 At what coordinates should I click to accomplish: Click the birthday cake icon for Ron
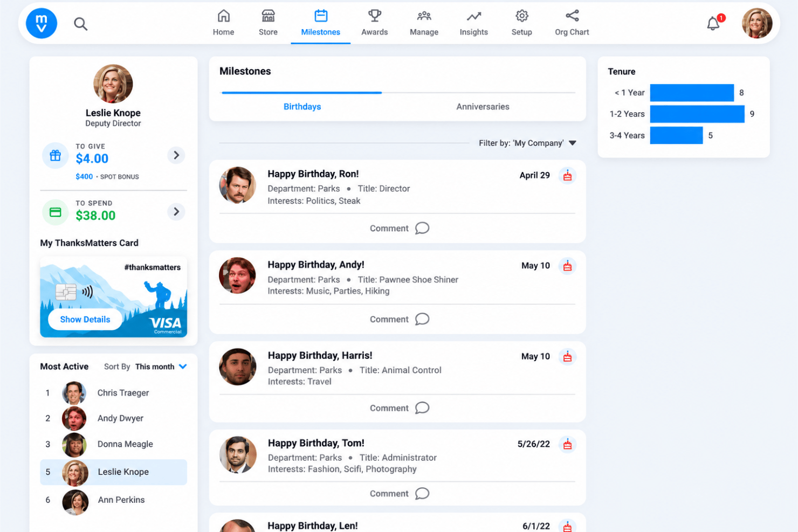pos(567,176)
